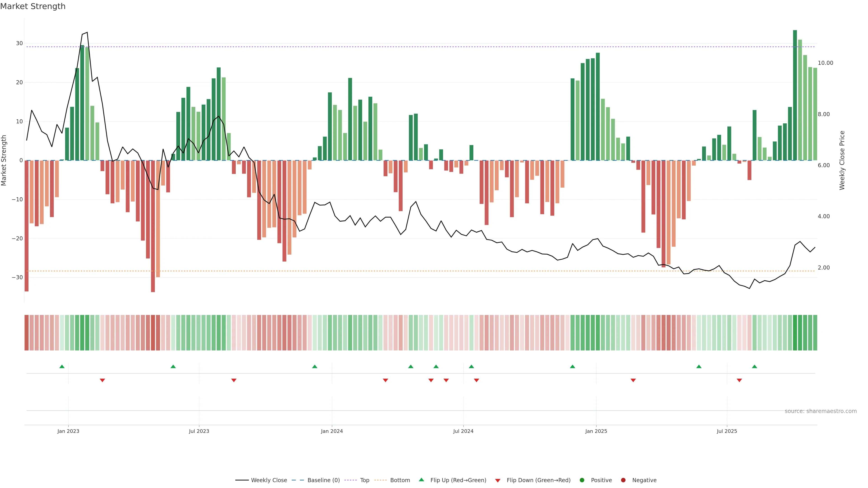Click the first green flip-up marker near Jan 2023

tap(62, 366)
